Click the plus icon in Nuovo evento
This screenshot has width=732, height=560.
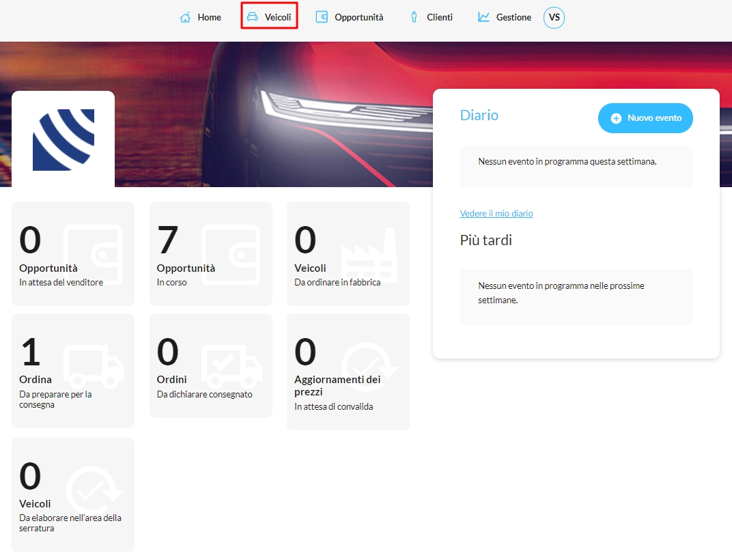tap(616, 118)
